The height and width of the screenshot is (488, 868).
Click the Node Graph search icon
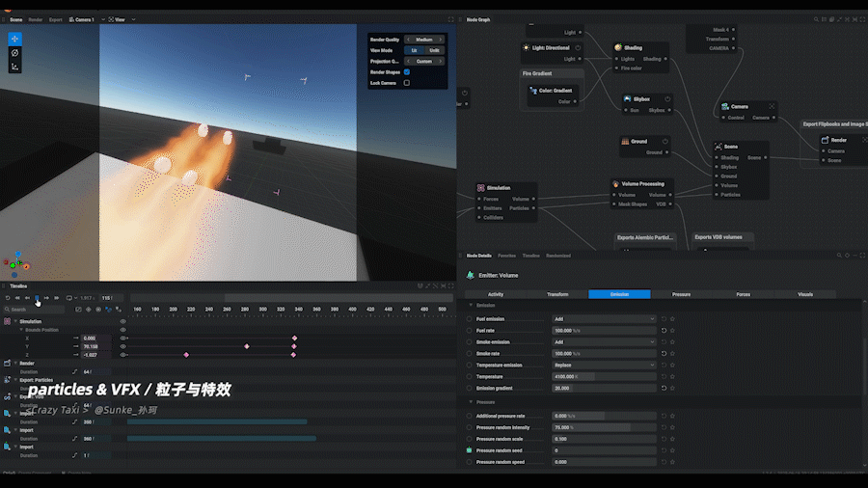pos(816,19)
